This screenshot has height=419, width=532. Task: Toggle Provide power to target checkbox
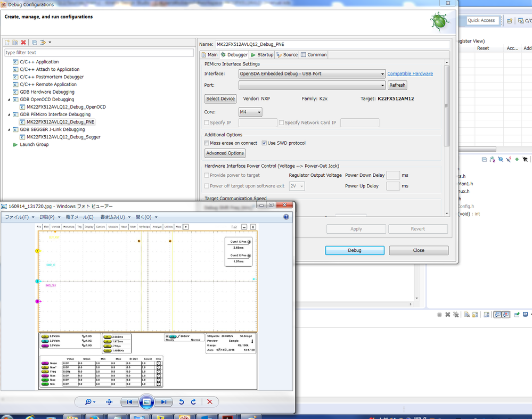click(x=207, y=175)
